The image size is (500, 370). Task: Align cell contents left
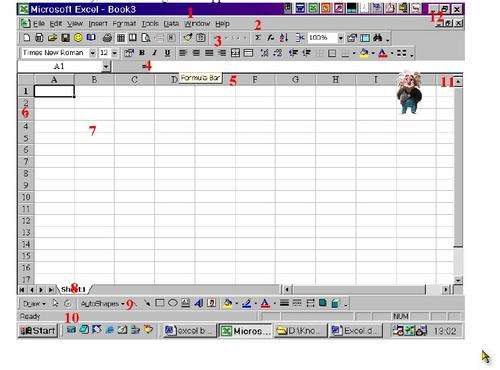click(x=183, y=53)
